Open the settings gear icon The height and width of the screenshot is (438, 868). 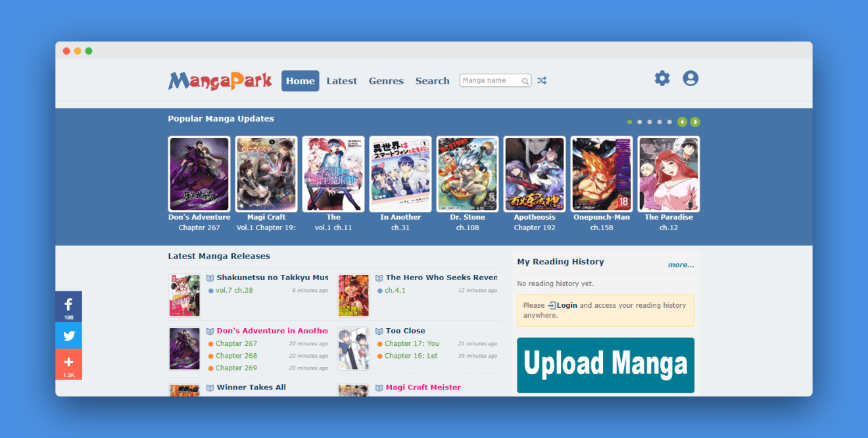pos(662,78)
